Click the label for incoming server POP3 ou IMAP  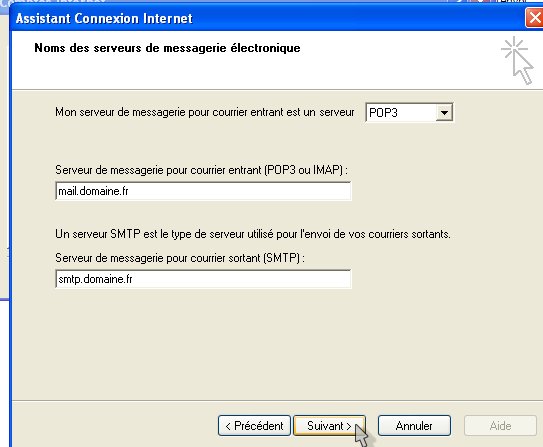[201, 170]
